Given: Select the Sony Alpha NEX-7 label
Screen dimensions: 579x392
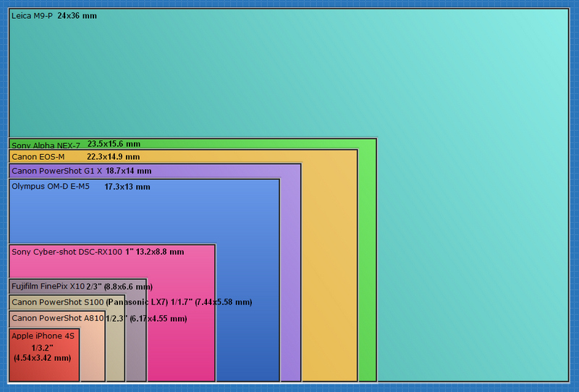Looking at the screenshot, I should [46, 145].
